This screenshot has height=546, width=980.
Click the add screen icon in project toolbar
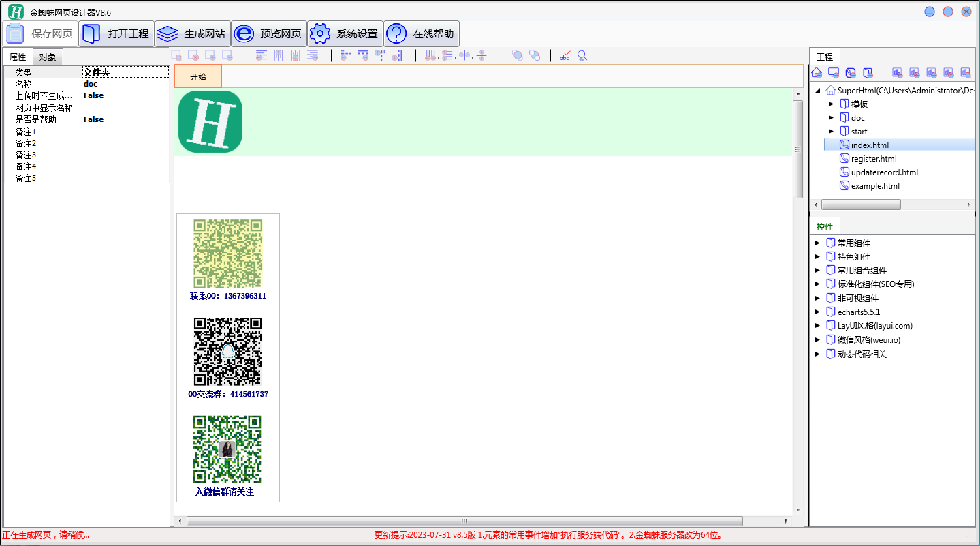(x=834, y=73)
